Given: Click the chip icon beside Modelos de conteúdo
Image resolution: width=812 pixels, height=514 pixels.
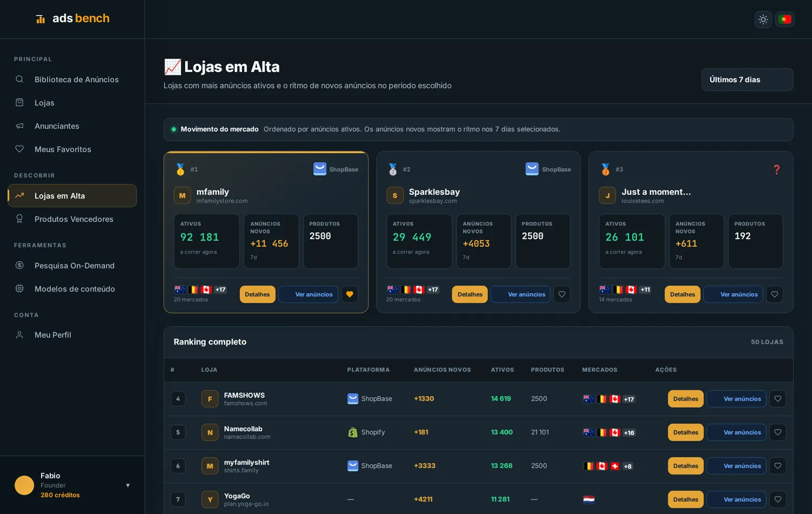Looking at the screenshot, I should click(x=19, y=288).
